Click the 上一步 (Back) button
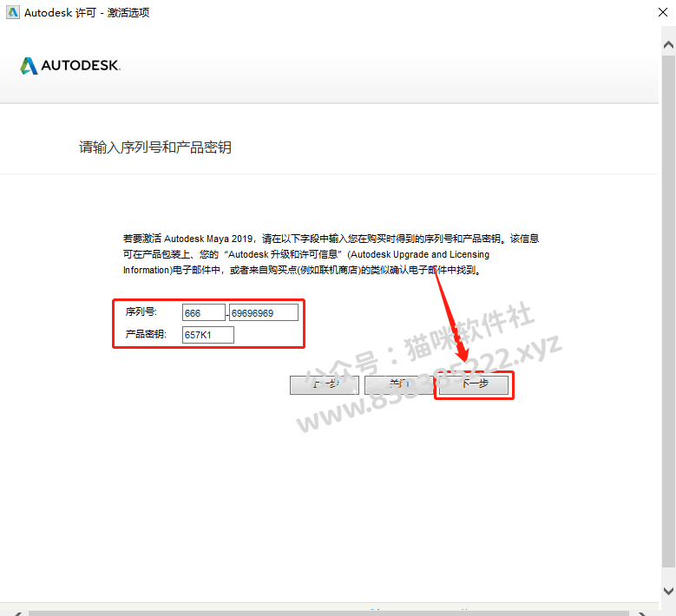 point(325,384)
